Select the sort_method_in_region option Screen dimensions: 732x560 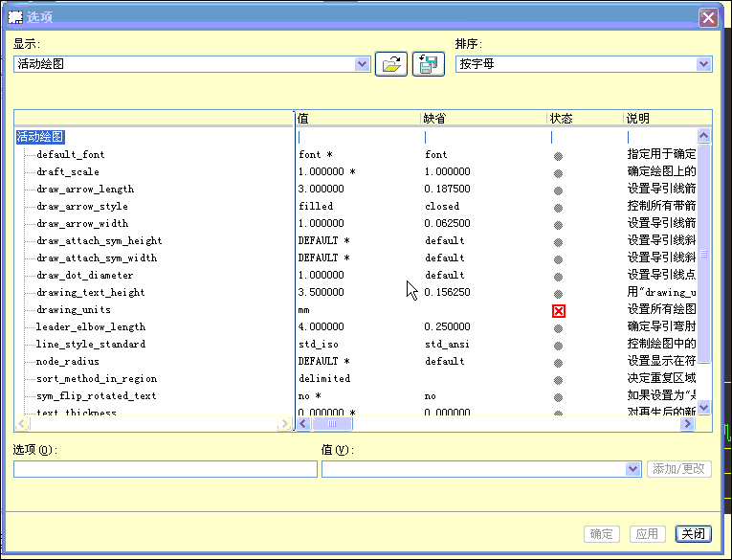point(97,379)
